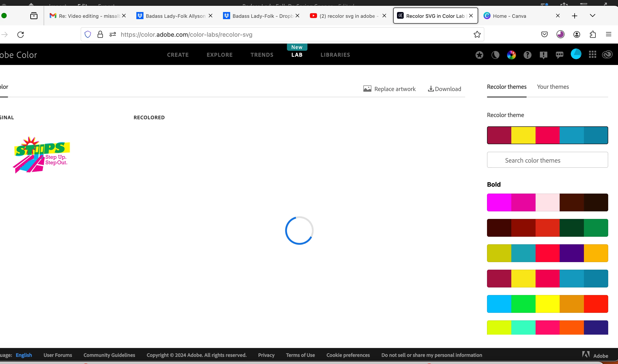Open the EXPLORE menu item
Viewport: 618px width, 364px height.
click(219, 55)
